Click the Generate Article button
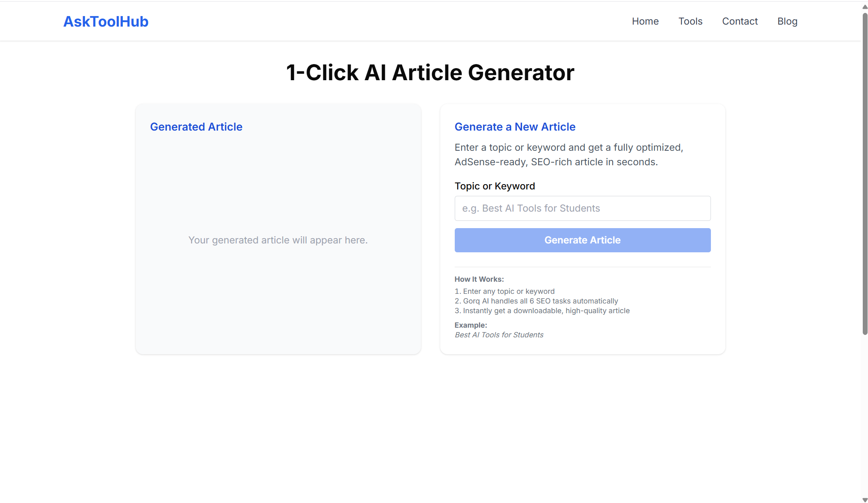 (x=582, y=240)
